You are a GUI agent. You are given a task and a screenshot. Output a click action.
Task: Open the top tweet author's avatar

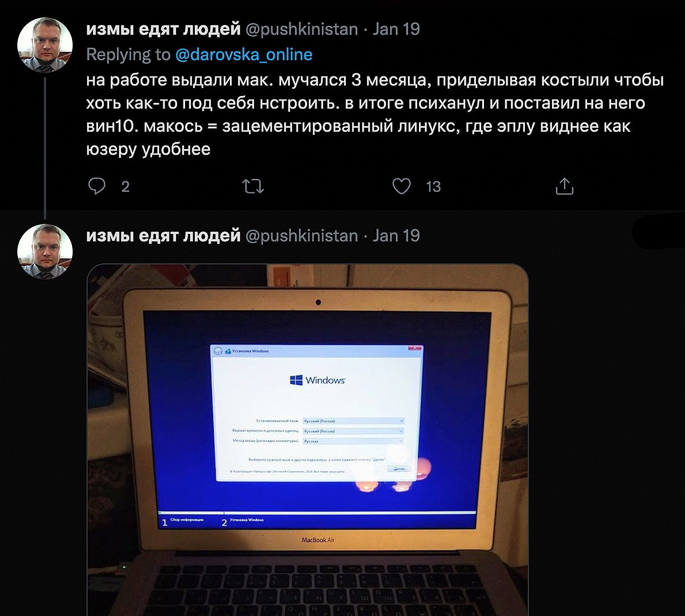point(45,45)
